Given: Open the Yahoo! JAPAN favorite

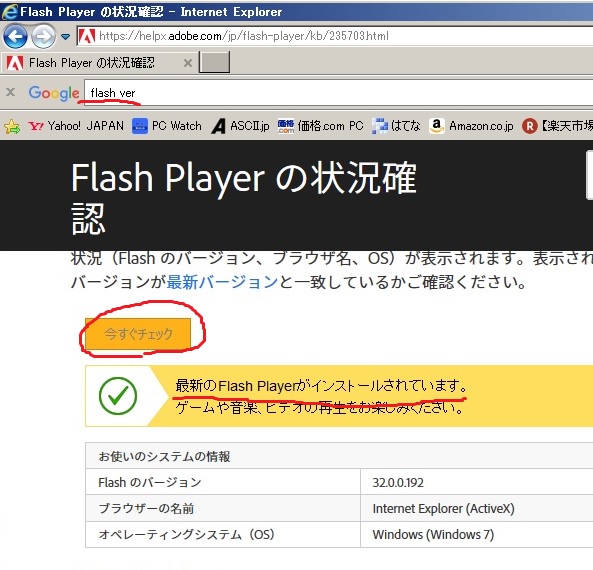Looking at the screenshot, I should [x=76, y=126].
